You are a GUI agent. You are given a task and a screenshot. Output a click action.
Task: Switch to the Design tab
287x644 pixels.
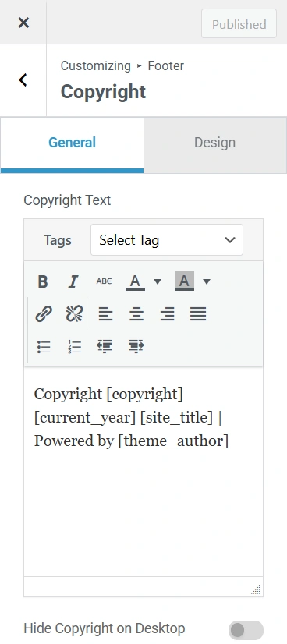coord(214,143)
